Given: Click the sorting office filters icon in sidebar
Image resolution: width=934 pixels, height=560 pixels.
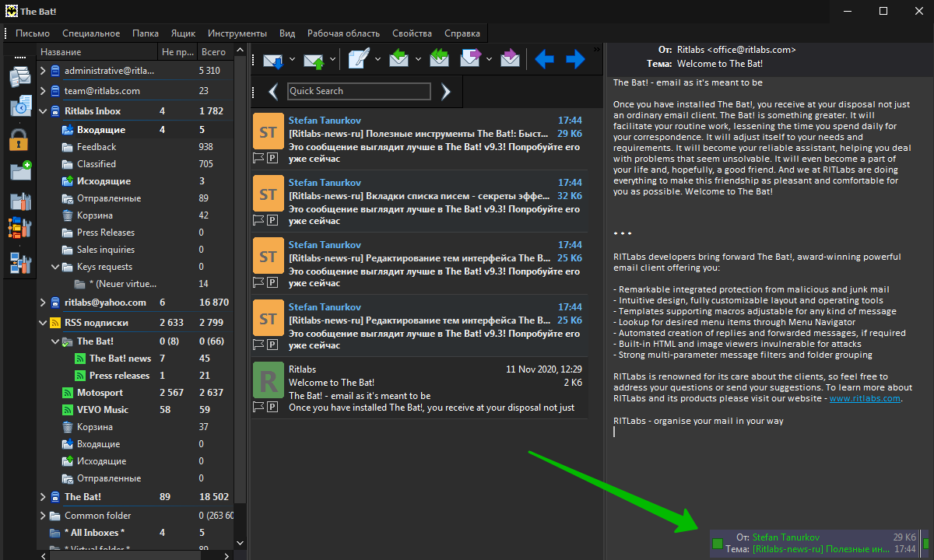Looking at the screenshot, I should (x=20, y=228).
